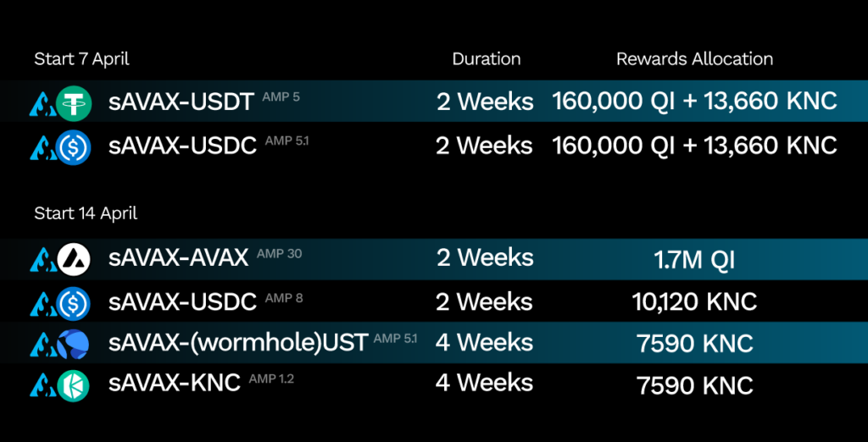Viewport: 868px width, 442px height.
Task: Click the Duration column header
Action: click(486, 59)
